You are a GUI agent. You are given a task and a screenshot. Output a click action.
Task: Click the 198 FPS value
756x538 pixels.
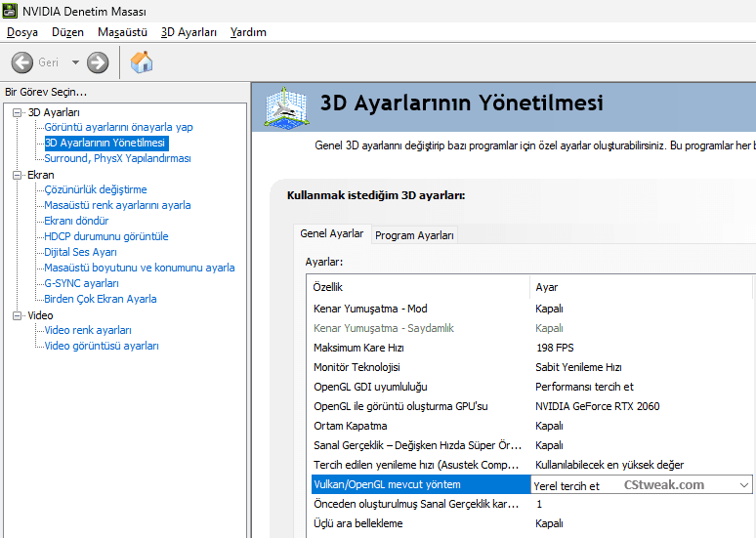(555, 348)
